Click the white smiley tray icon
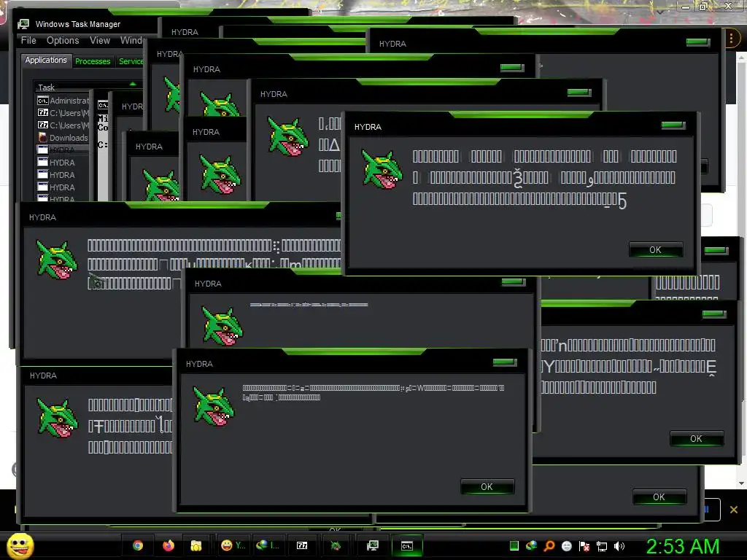This screenshot has width=747, height=560. pyautogui.click(x=566, y=545)
